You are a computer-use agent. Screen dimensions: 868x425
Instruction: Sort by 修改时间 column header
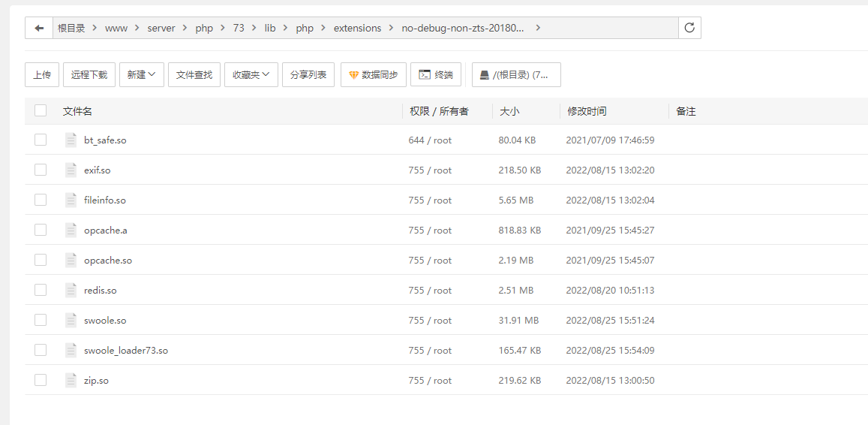[587, 111]
